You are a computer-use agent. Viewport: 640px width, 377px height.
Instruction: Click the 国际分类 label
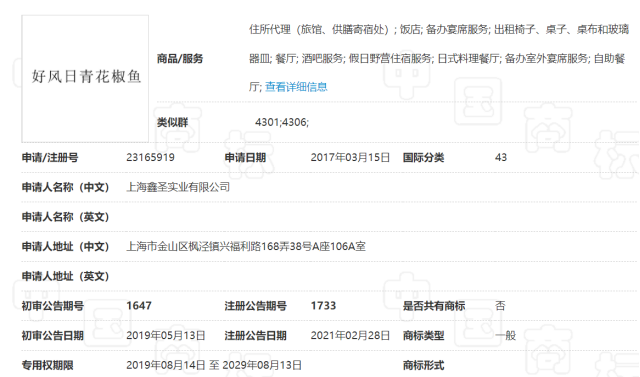pos(423,157)
